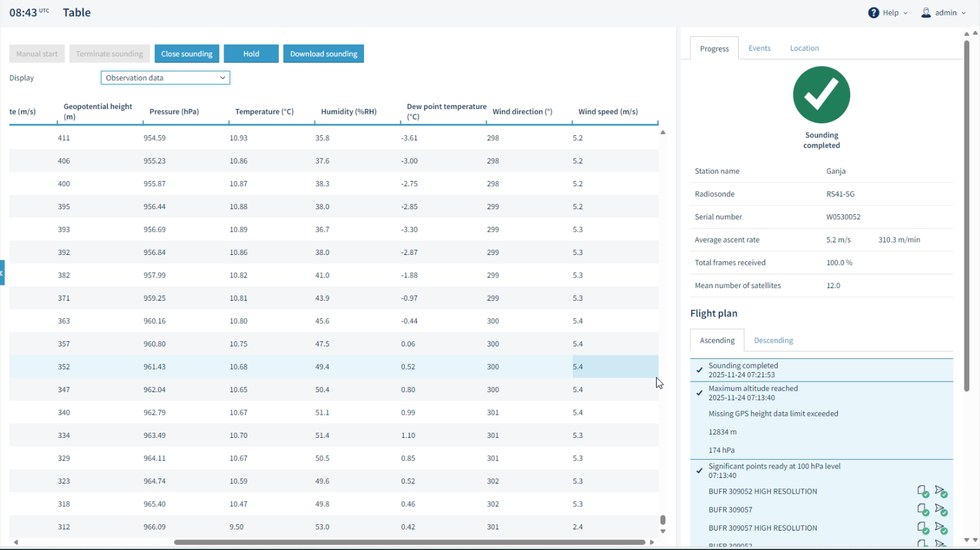Open the Display observation data dropdown

tap(165, 78)
